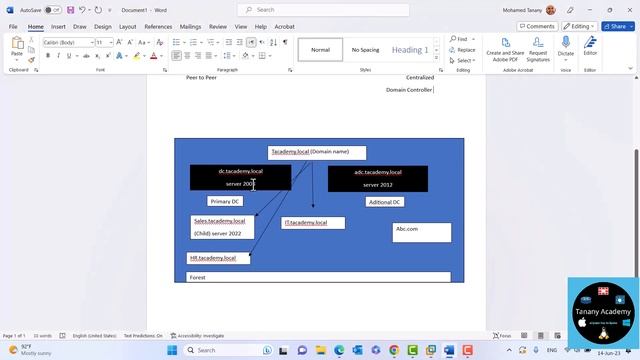The image size is (640, 360).
Task: Click the Bullets list icon
Action: (x=176, y=42)
